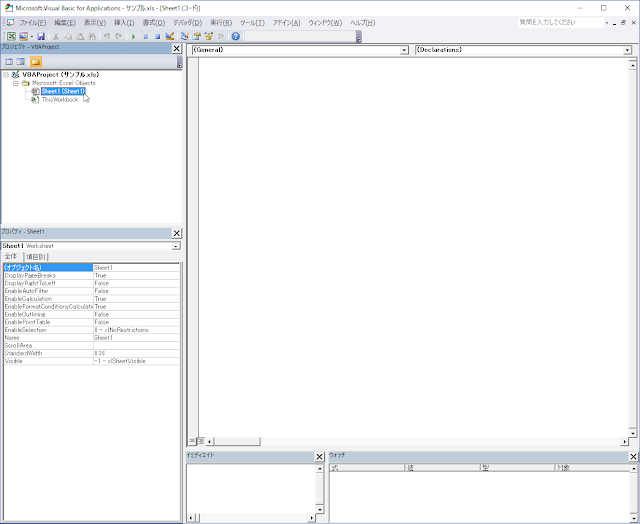Select ThisWorkbook in project tree
The width and height of the screenshot is (640, 524).
(x=60, y=100)
